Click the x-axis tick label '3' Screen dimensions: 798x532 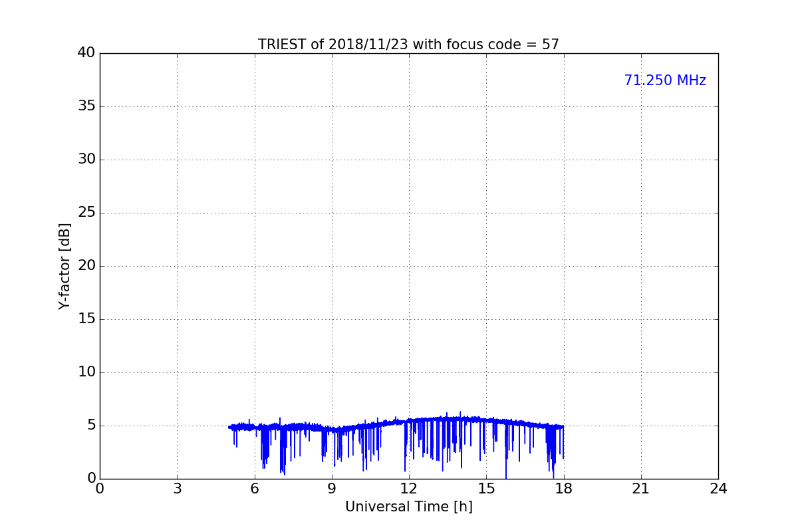177,489
